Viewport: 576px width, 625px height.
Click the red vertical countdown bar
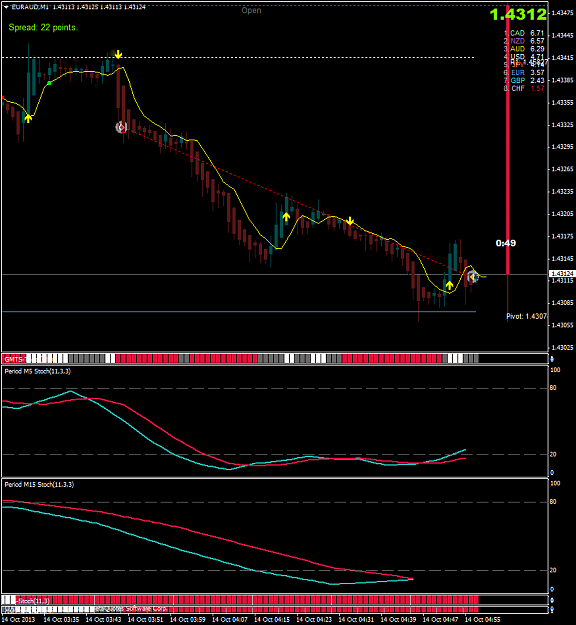(507, 140)
